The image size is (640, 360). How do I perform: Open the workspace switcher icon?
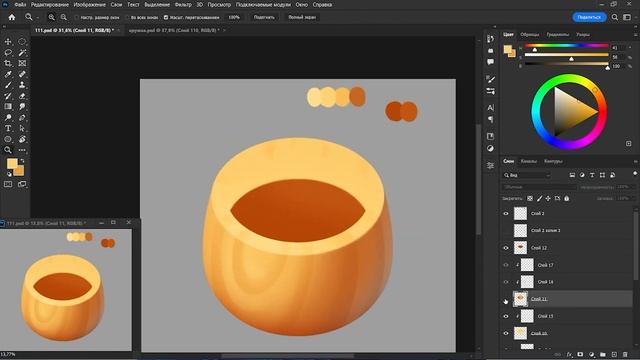pyautogui.click(x=627, y=17)
